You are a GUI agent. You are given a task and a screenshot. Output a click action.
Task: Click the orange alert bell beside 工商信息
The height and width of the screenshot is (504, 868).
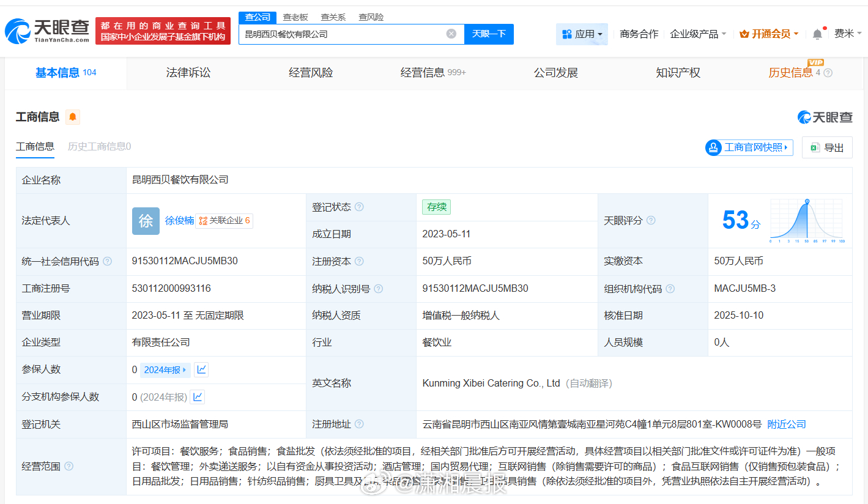(73, 117)
